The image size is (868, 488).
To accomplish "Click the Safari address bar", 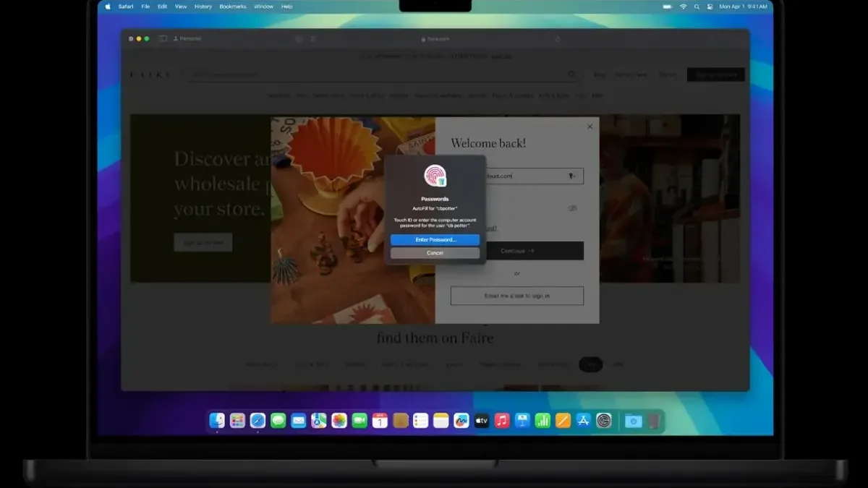I will tap(434, 38).
